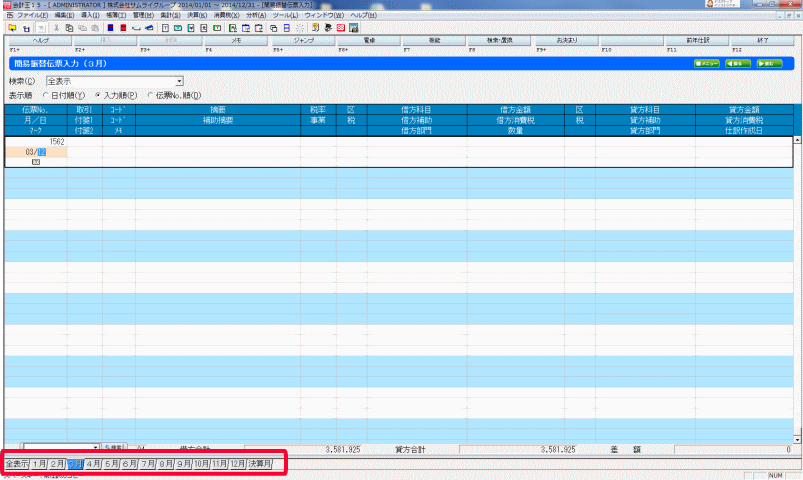Click the green メニュー button icon

coord(706,63)
